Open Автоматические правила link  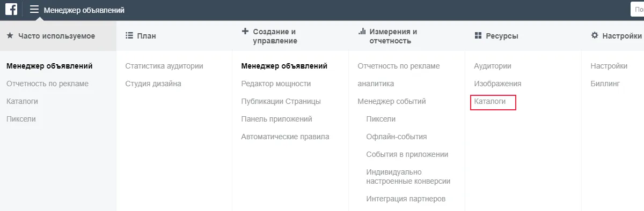click(x=286, y=137)
